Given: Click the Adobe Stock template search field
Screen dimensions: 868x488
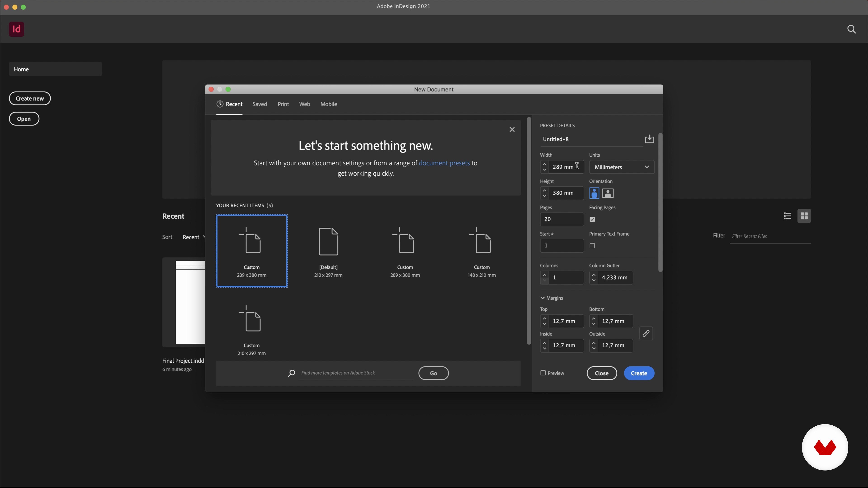Looking at the screenshot, I should 356,373.
